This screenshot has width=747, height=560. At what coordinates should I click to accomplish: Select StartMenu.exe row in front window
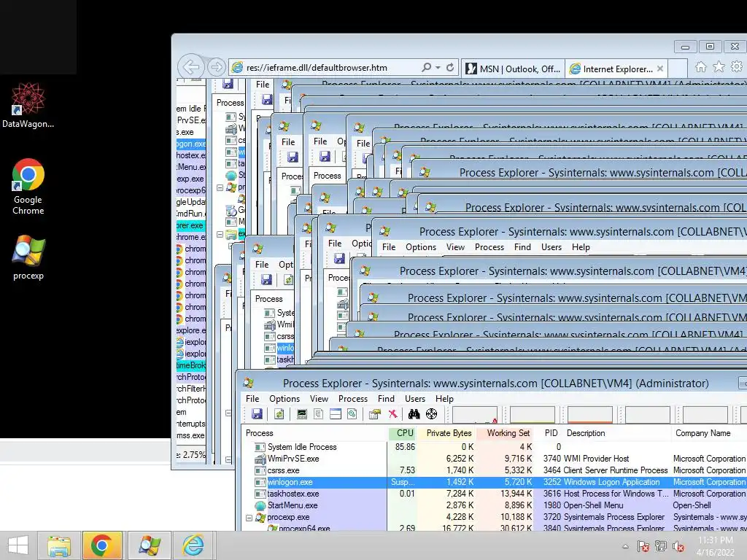[x=494, y=505]
